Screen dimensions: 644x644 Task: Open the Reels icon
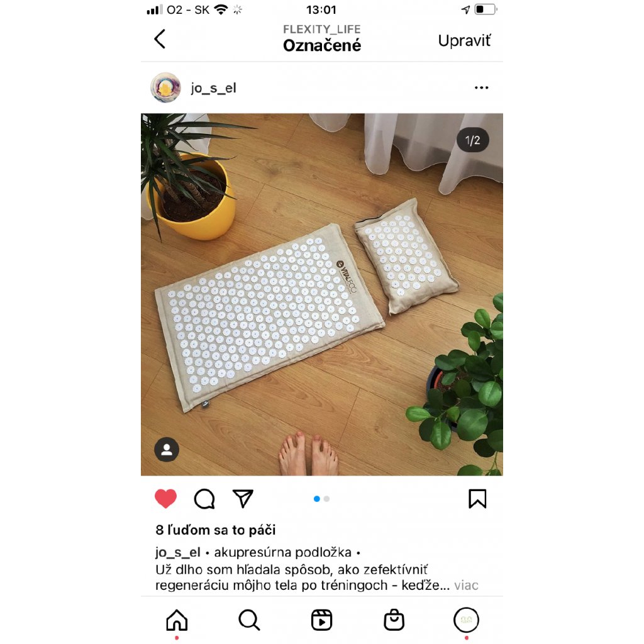321,619
